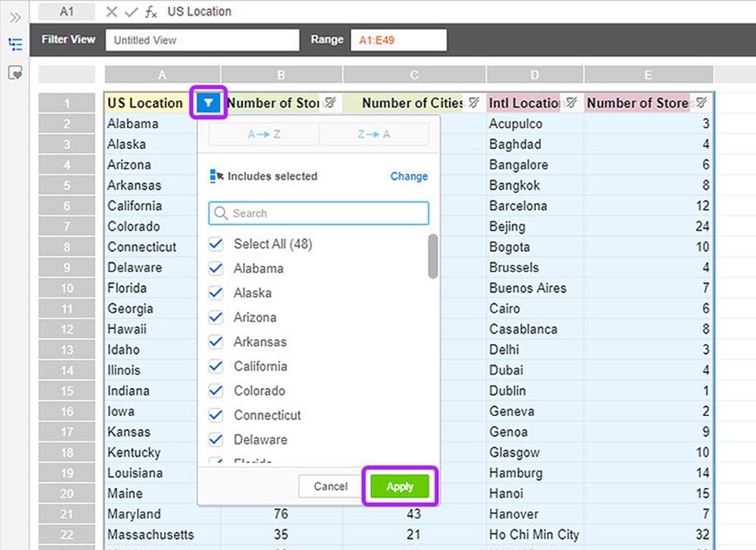Uncheck the Alabama checkbox
This screenshot has width=756, height=550.
click(216, 269)
